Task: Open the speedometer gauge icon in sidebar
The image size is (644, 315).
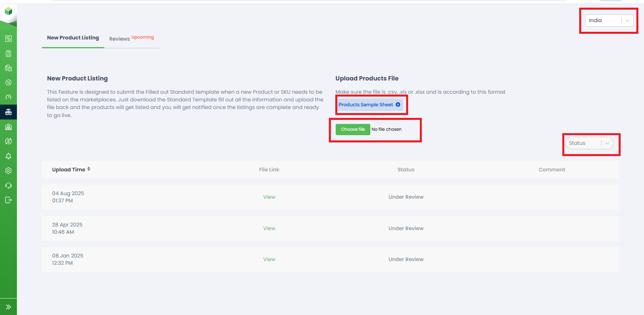Action: coord(8,97)
